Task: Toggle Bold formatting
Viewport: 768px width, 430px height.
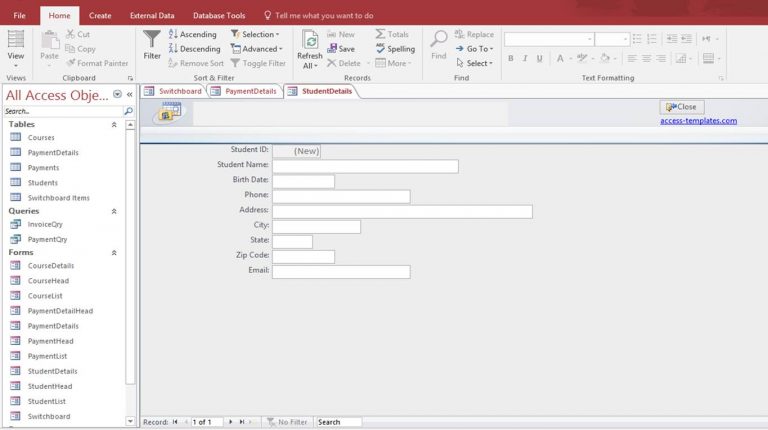Action: (x=511, y=59)
